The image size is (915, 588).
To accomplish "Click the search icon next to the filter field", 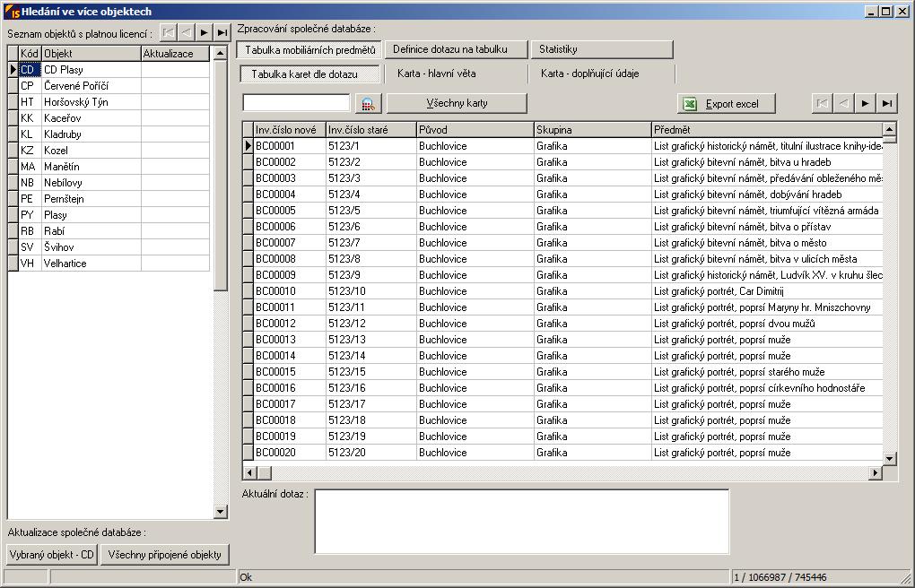I will coord(368,104).
